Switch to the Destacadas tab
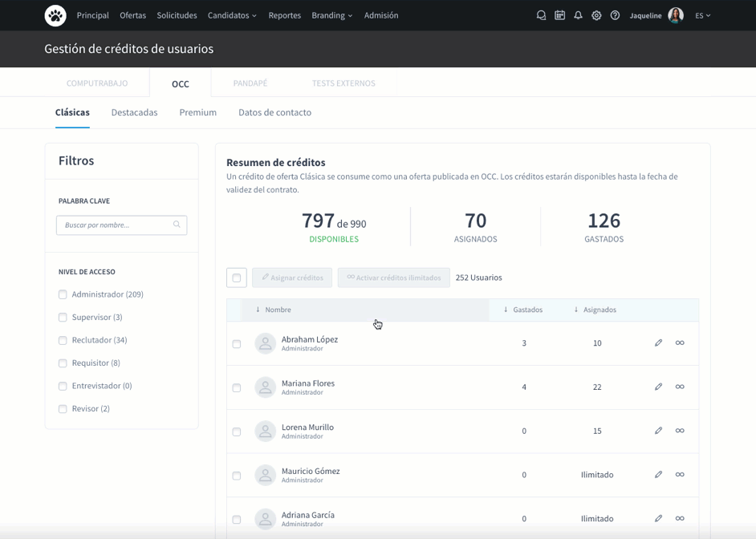756x539 pixels. pos(134,113)
